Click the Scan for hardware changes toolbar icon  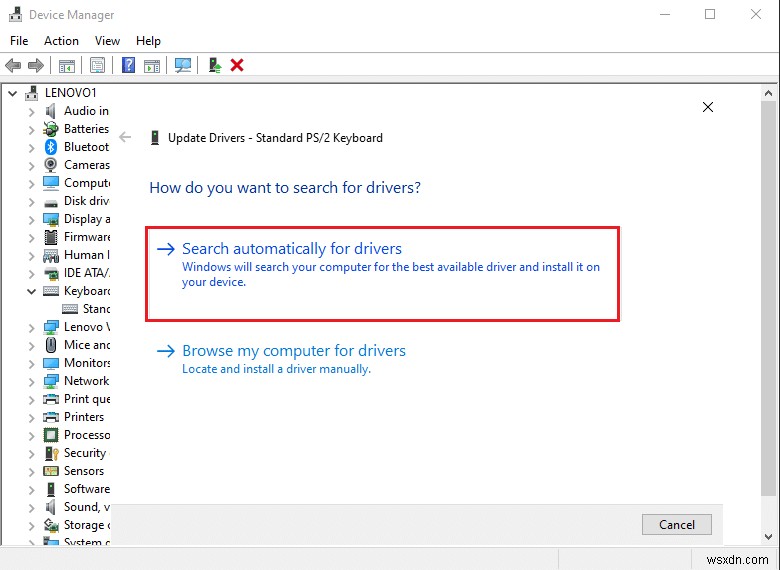pos(183,65)
